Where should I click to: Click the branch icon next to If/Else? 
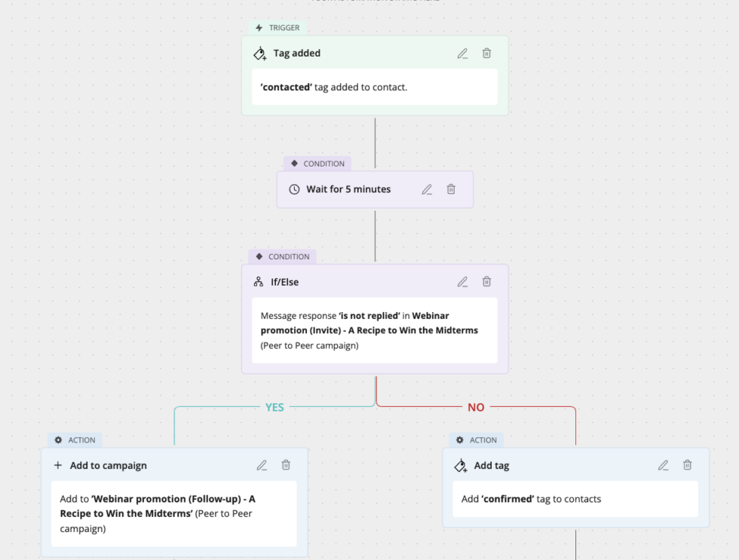click(259, 282)
